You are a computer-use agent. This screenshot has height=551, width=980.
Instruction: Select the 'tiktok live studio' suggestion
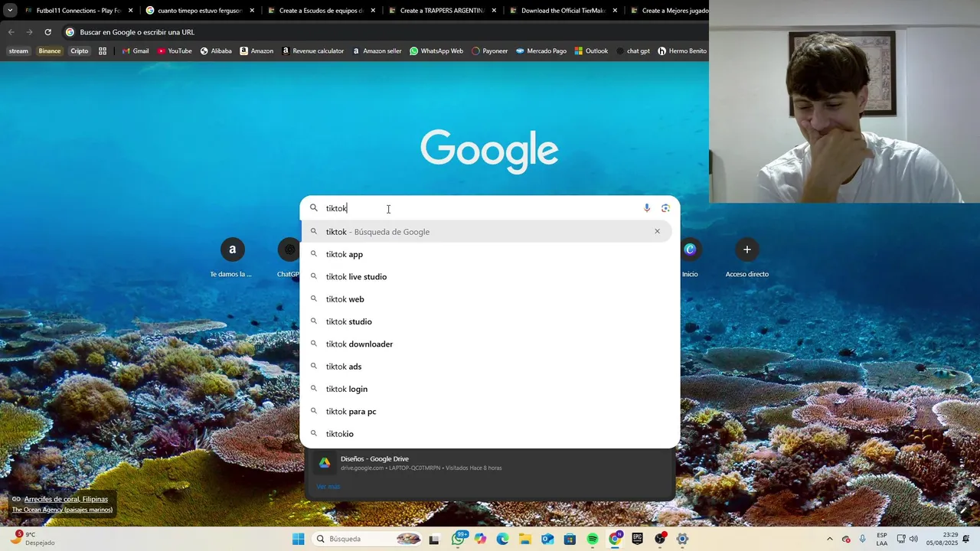[489, 276]
